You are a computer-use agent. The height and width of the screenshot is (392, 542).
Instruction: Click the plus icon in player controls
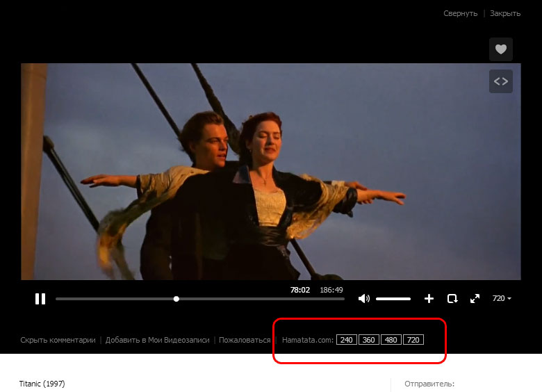coord(429,298)
